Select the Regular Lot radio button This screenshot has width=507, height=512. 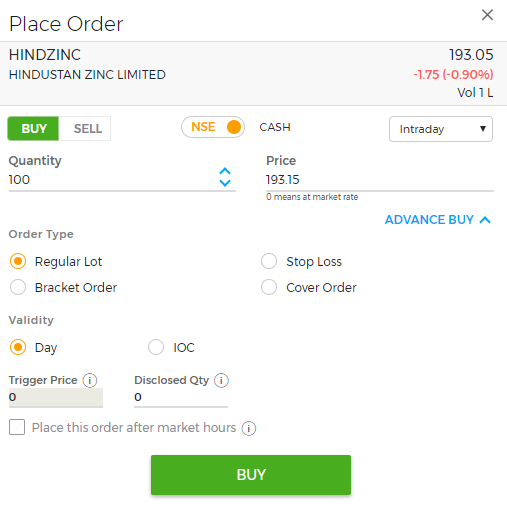[18, 261]
